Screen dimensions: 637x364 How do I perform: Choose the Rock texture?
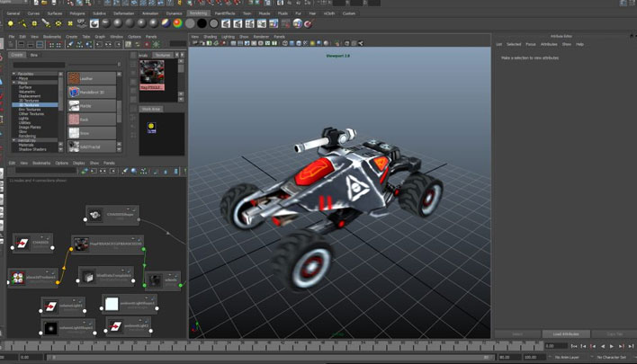pyautogui.click(x=92, y=120)
